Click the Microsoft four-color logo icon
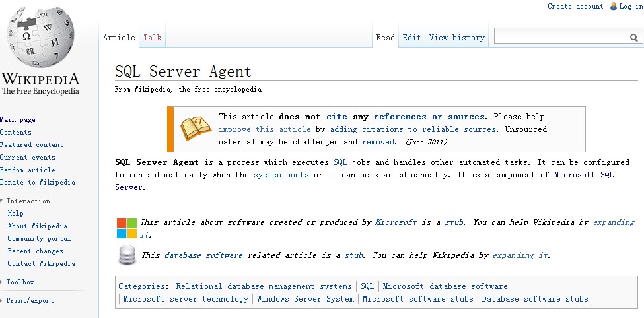 (x=127, y=228)
